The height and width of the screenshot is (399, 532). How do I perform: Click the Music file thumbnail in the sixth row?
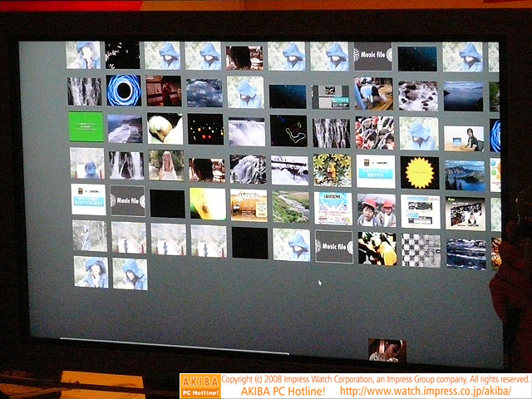click(334, 247)
